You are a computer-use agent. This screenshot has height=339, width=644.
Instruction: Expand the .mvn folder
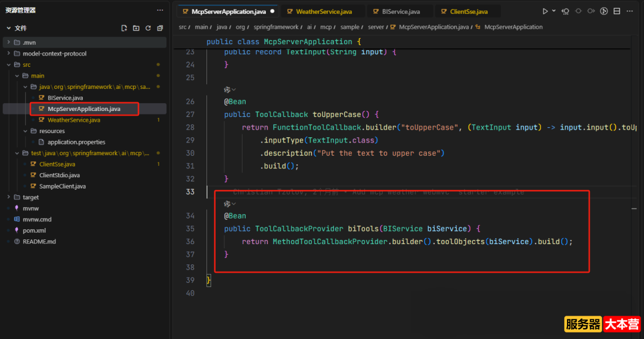8,42
